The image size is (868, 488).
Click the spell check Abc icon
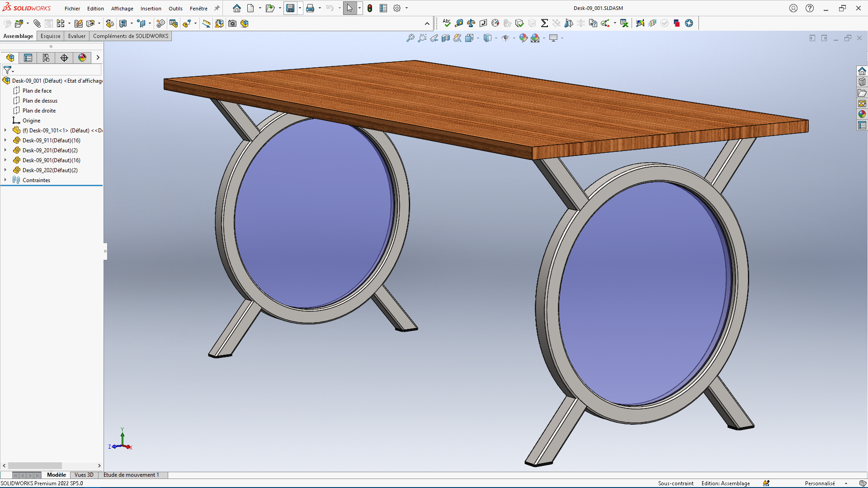447,23
